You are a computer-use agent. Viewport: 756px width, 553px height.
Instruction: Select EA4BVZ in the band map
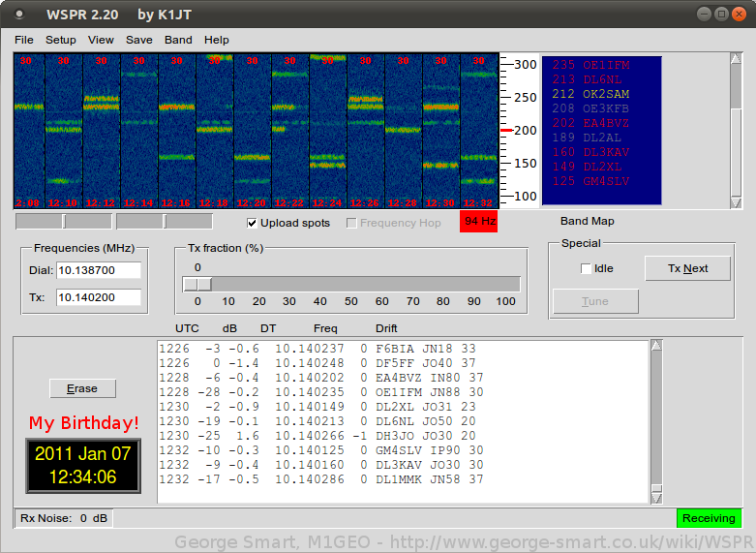point(591,123)
